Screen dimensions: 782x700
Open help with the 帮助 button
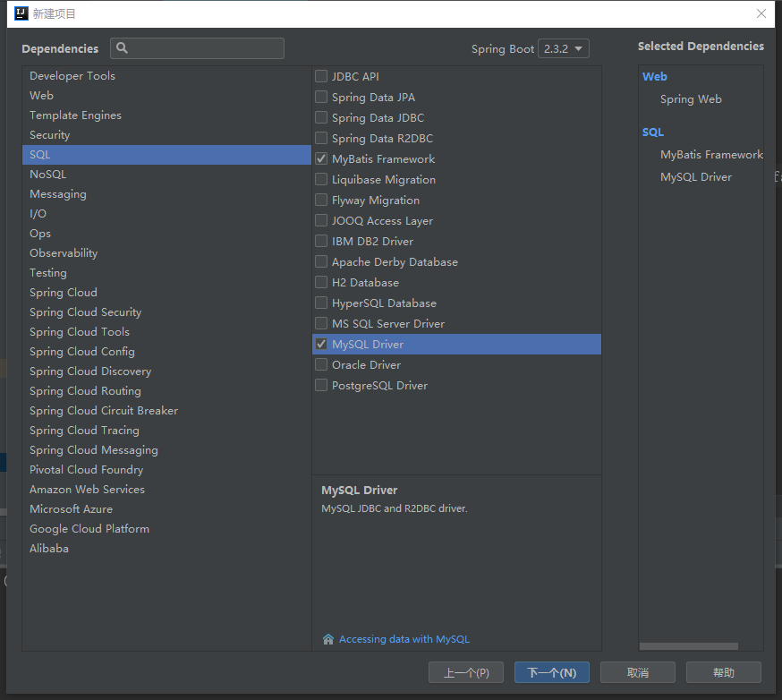(724, 672)
